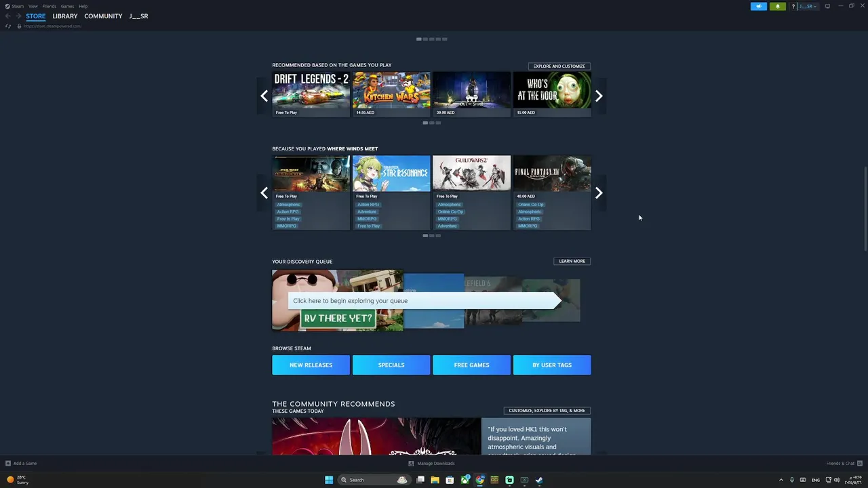Click the lock icon beside the URL
This screenshot has height=488, width=868.
point(19,26)
